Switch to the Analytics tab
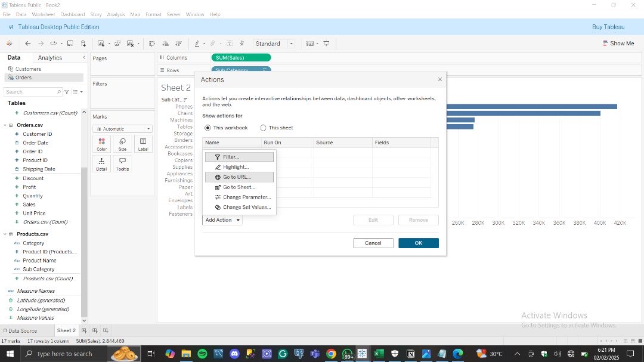644x362 pixels. [x=49, y=57]
